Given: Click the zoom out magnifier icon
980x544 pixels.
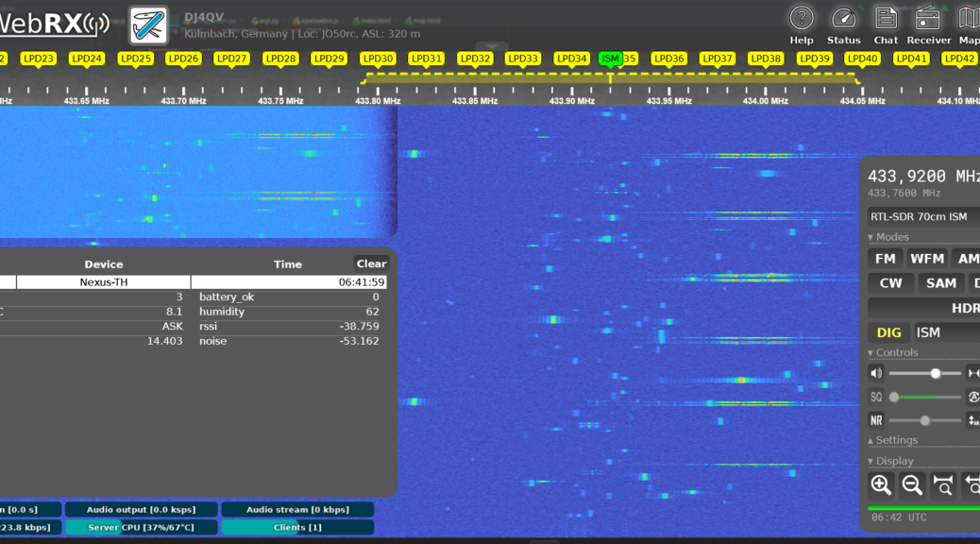Looking at the screenshot, I should pyautogui.click(x=912, y=485).
